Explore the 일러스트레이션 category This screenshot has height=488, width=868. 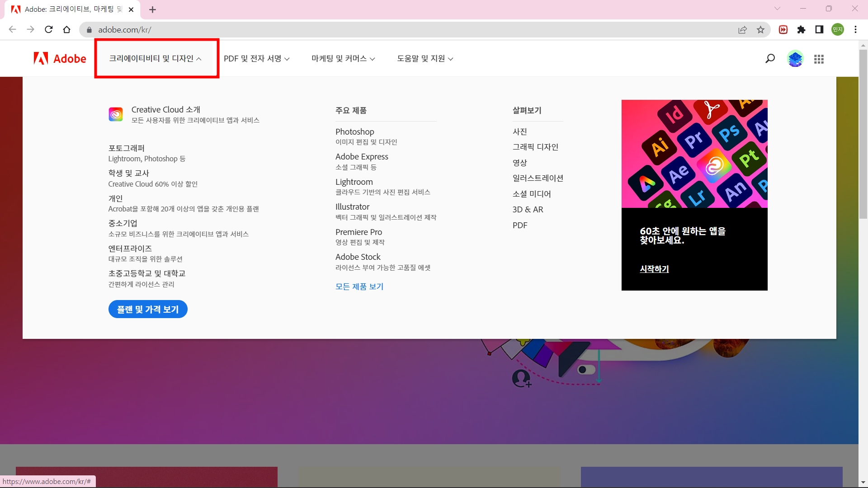pyautogui.click(x=538, y=178)
